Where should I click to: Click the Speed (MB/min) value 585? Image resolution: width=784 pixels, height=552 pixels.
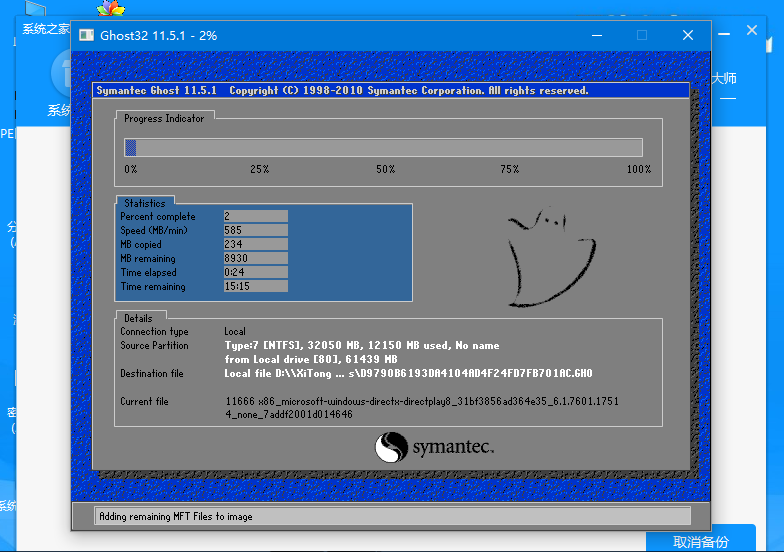[255, 230]
